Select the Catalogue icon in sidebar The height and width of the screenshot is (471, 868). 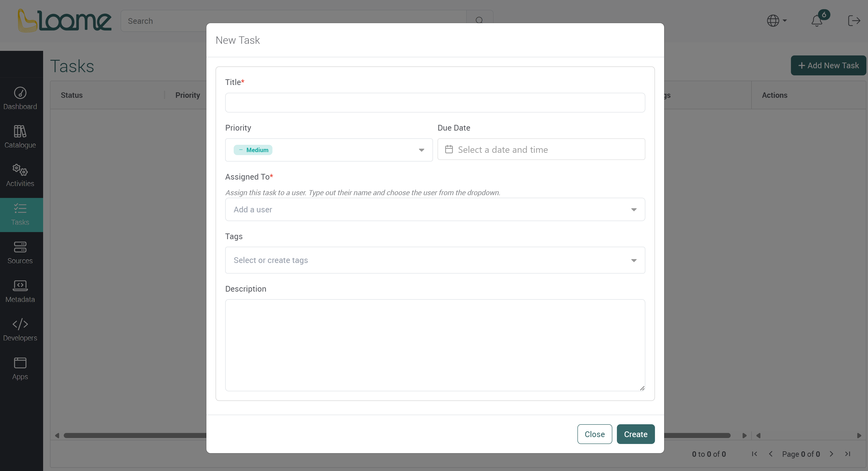20,136
